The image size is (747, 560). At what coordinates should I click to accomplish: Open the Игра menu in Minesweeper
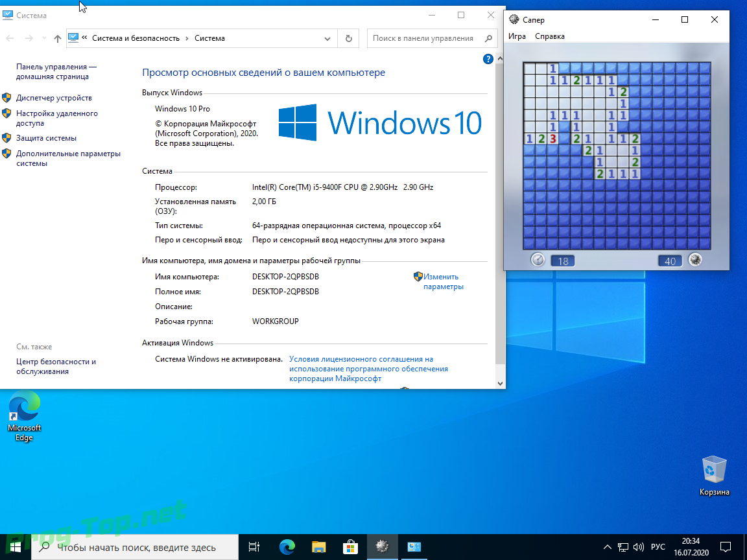click(x=517, y=36)
